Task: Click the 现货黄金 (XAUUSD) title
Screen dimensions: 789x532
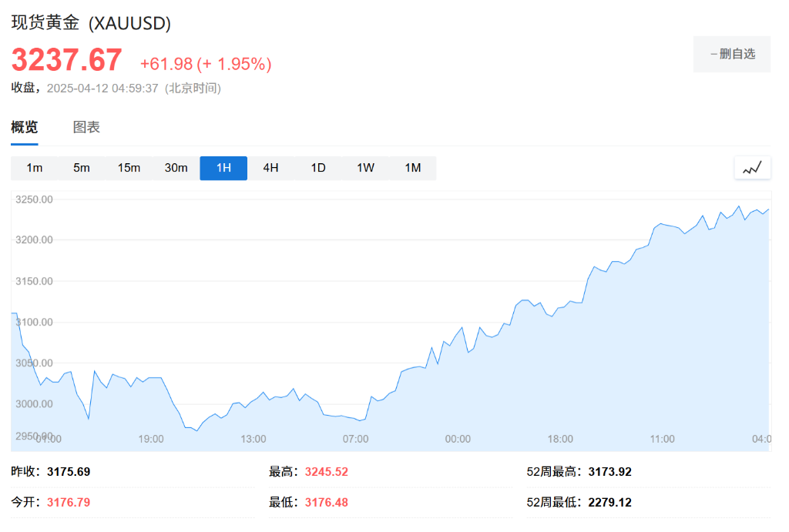Action: pos(91,23)
